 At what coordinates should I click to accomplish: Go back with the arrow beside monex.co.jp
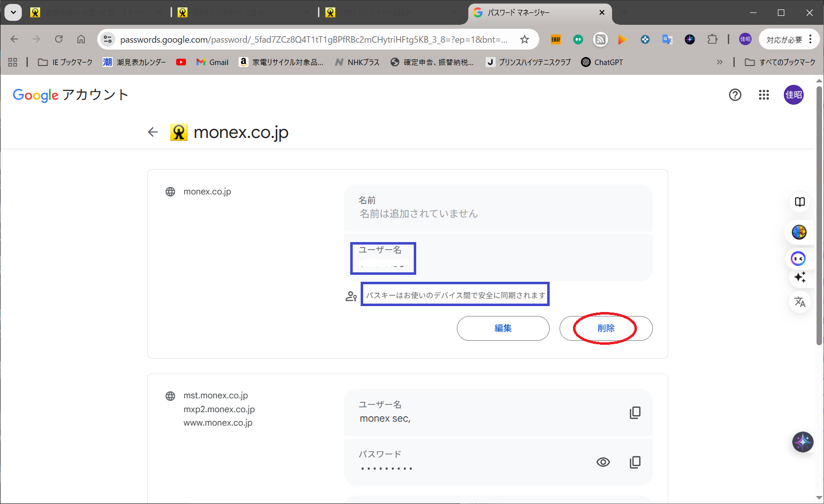point(153,132)
